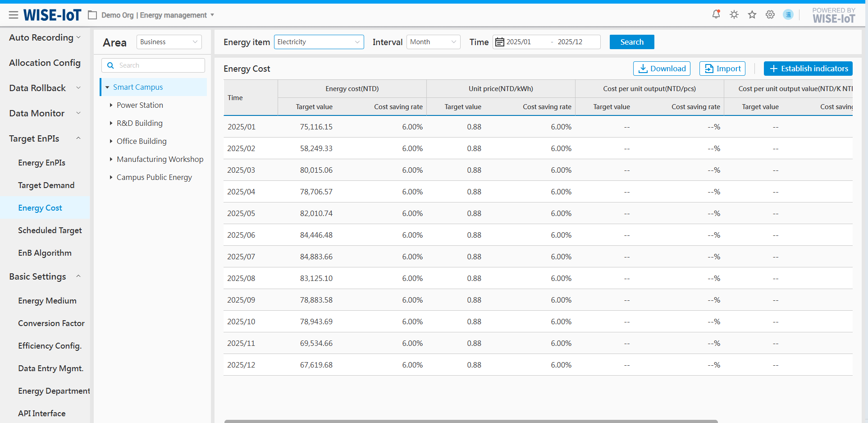Go to Energy EnPIs in sidebar

pos(41,163)
